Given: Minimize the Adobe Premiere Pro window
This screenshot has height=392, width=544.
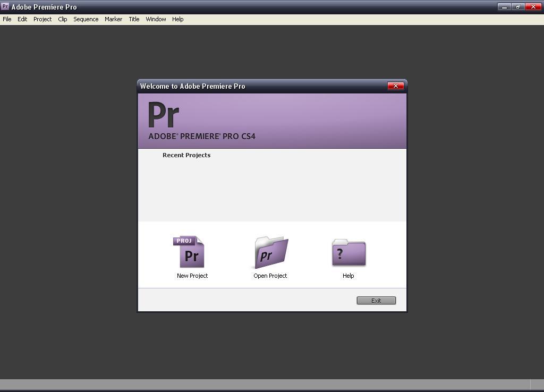Looking at the screenshot, I should coord(504,7).
